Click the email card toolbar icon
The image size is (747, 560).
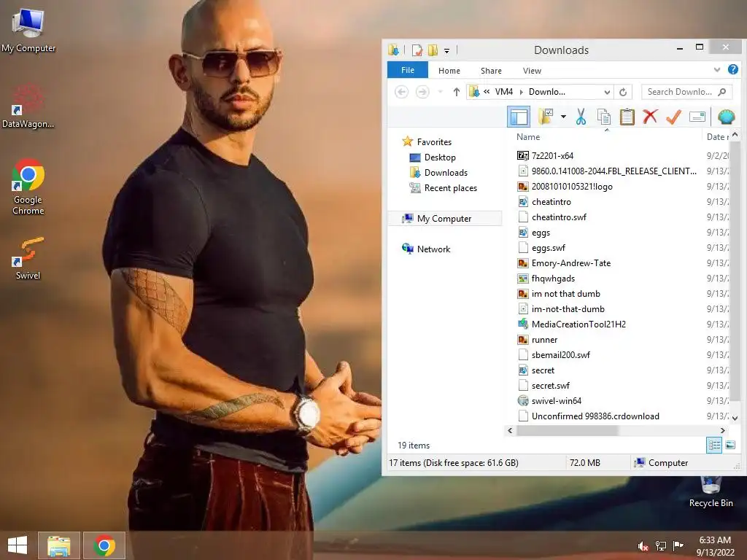(x=697, y=117)
